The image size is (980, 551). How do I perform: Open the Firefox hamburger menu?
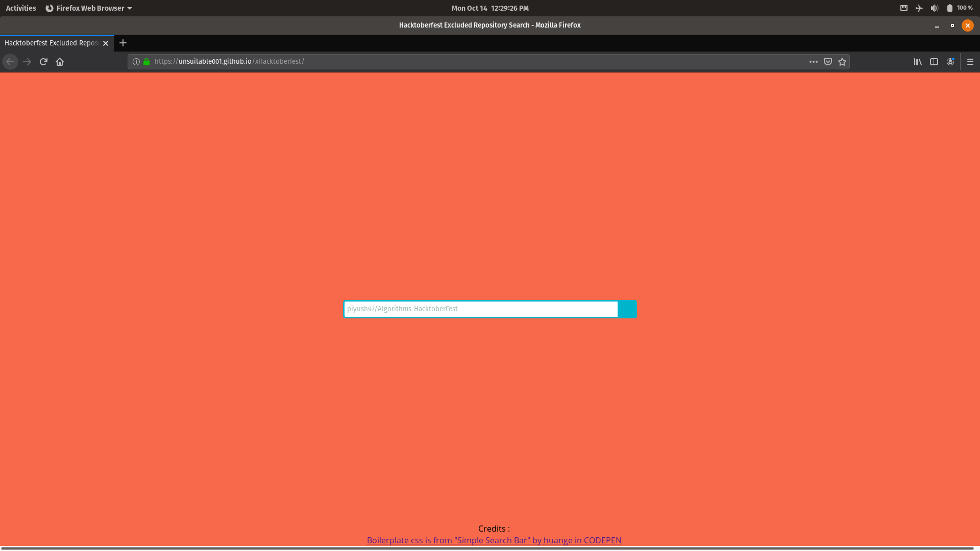point(970,62)
